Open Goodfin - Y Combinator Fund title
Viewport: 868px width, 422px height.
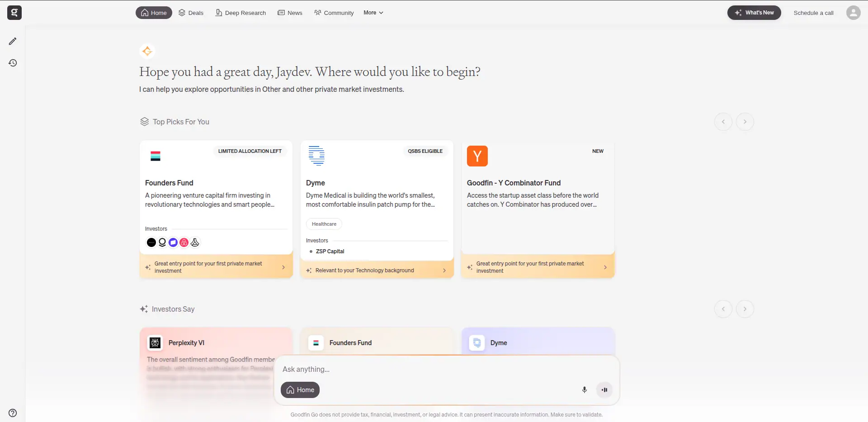click(514, 183)
